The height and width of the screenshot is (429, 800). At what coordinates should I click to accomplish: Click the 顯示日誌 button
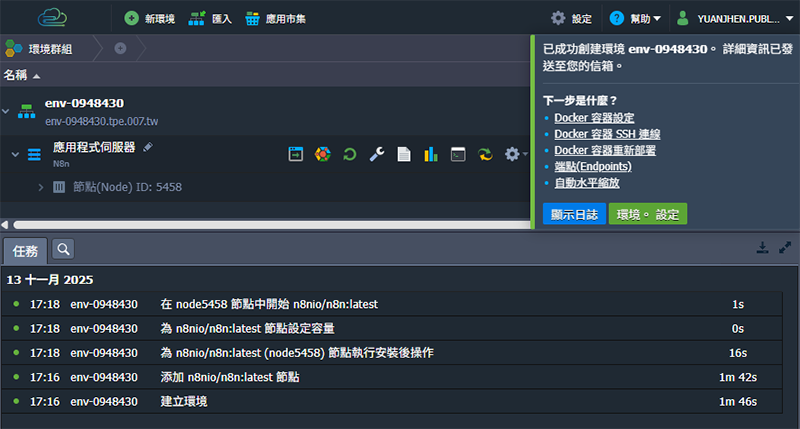(574, 214)
